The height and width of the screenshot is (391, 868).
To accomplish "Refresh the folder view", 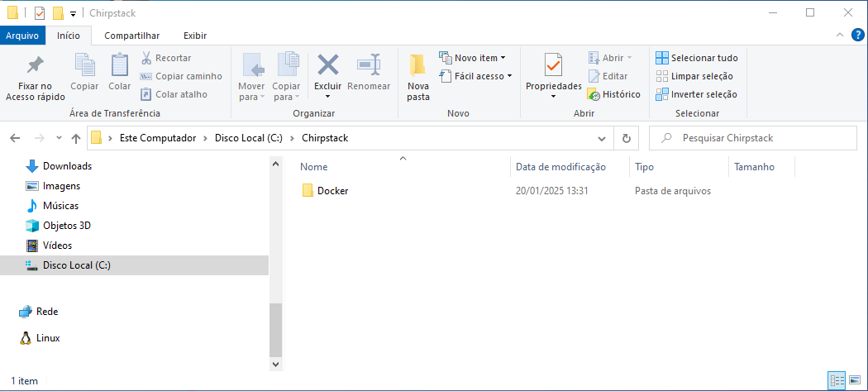I will point(626,138).
